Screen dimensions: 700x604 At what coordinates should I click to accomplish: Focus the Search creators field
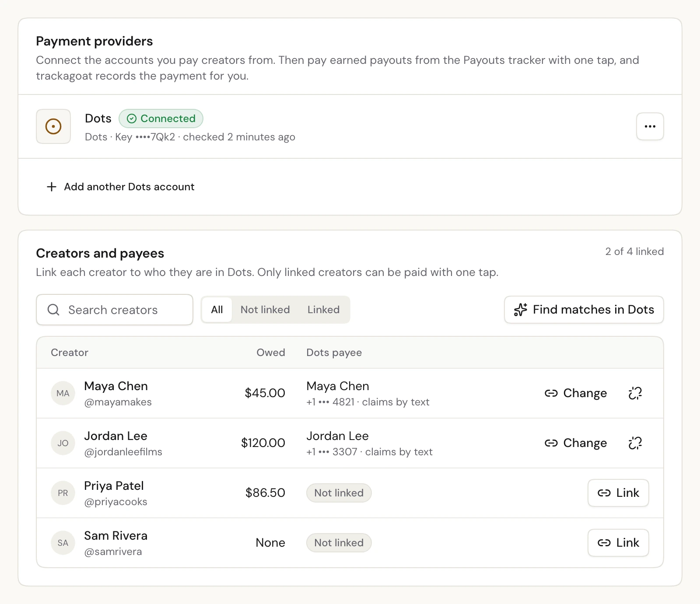(x=115, y=310)
